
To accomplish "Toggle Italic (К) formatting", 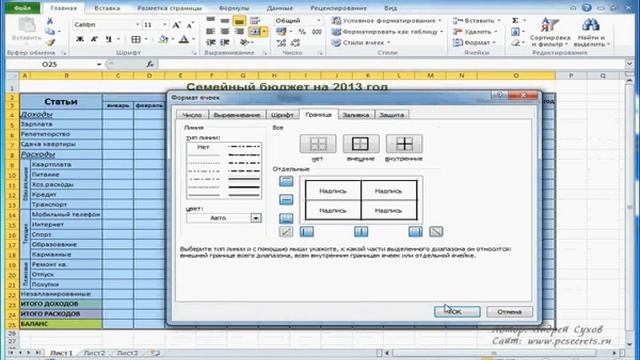I will 94,40.
